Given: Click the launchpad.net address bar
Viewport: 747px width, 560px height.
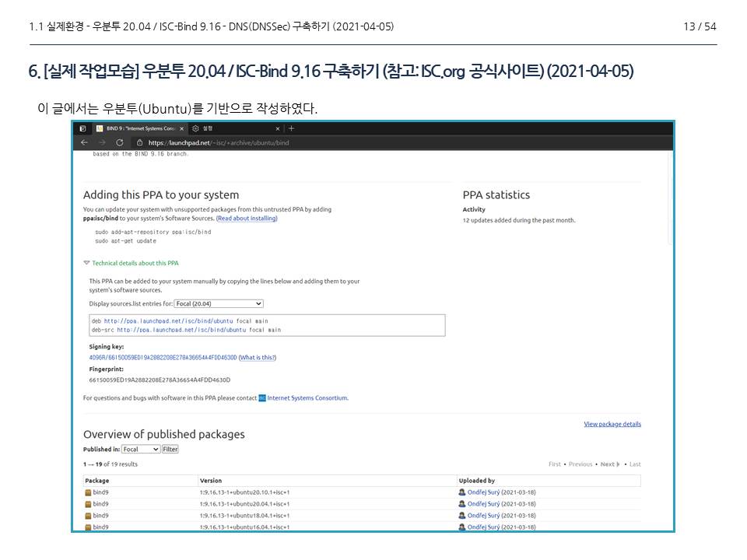Looking at the screenshot, I should 219,142.
